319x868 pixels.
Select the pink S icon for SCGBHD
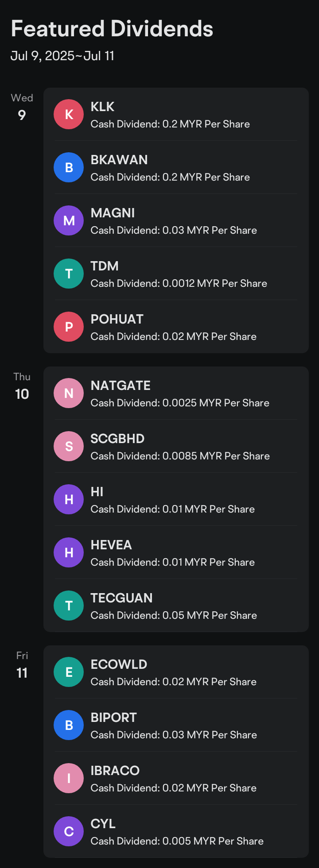point(69,446)
